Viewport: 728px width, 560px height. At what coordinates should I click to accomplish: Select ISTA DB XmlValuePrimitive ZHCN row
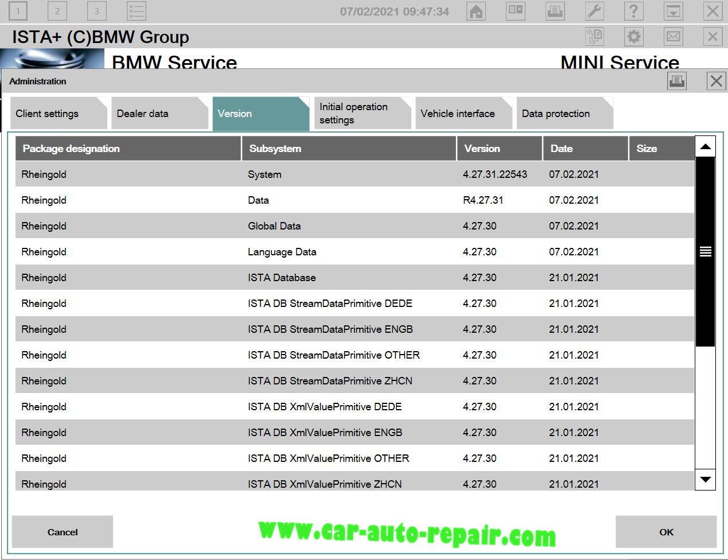tap(355, 482)
